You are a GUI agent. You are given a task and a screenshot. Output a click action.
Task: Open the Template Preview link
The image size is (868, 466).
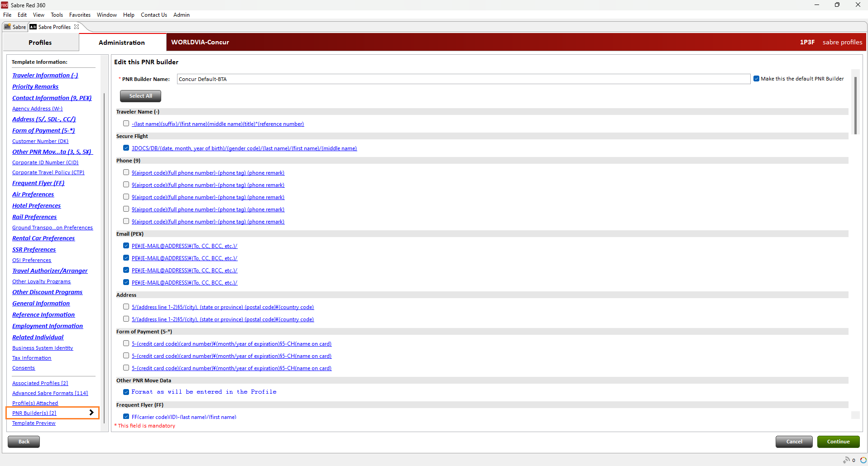pos(34,423)
